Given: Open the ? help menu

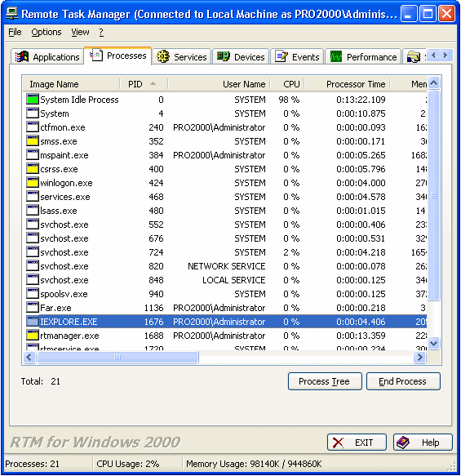Looking at the screenshot, I should tap(101, 32).
